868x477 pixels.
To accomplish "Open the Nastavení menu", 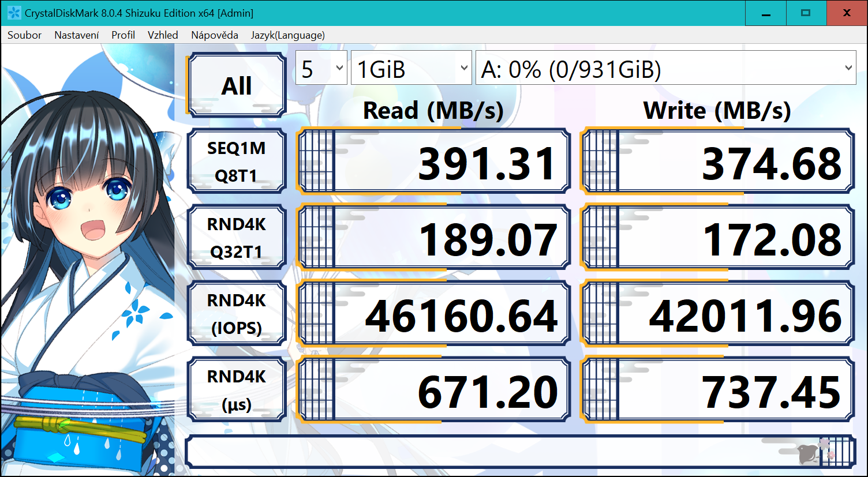I will click(77, 35).
